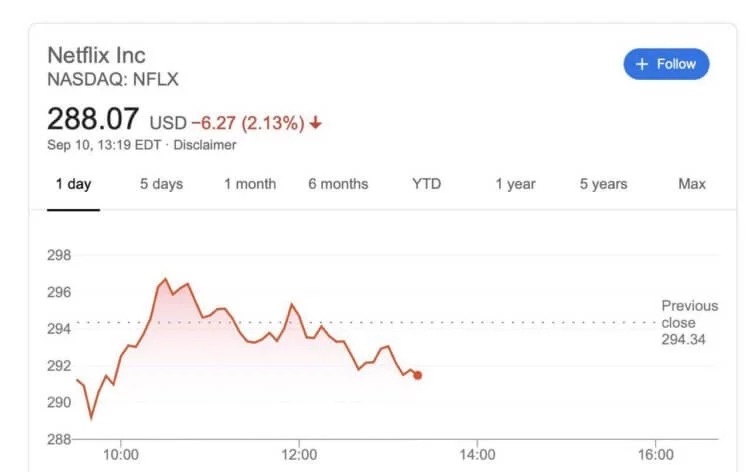Switch to the 1 year view
750x472 pixels.
coord(515,184)
